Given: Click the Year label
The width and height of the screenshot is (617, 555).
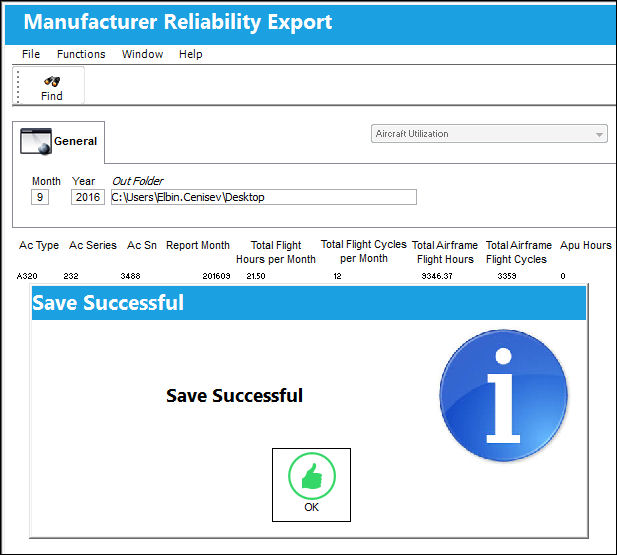Looking at the screenshot, I should tap(83, 181).
